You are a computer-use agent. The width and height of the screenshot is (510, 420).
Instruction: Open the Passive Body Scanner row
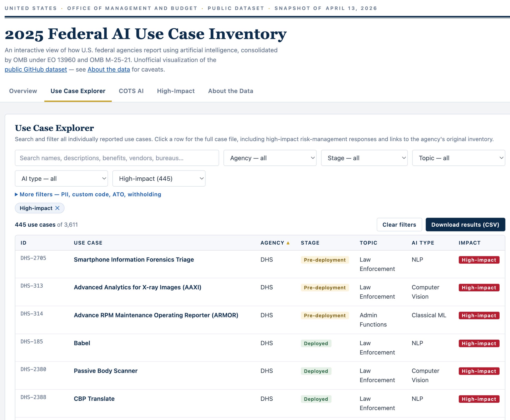click(260, 376)
